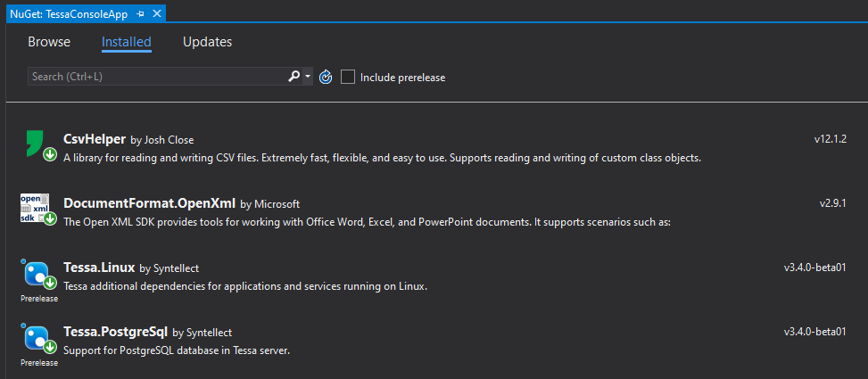Switch to the Browse tab
This screenshot has width=868, height=379.
click(x=49, y=42)
